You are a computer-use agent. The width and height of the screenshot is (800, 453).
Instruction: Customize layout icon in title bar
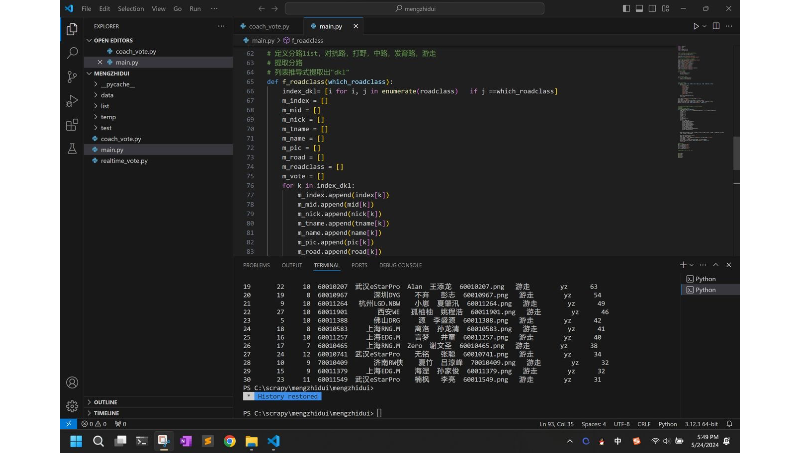point(665,9)
